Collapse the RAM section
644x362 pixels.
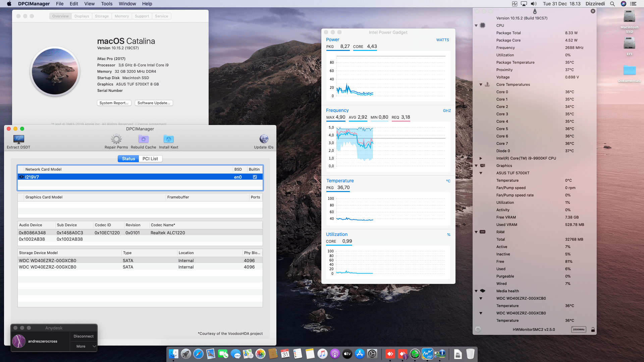tap(476, 232)
